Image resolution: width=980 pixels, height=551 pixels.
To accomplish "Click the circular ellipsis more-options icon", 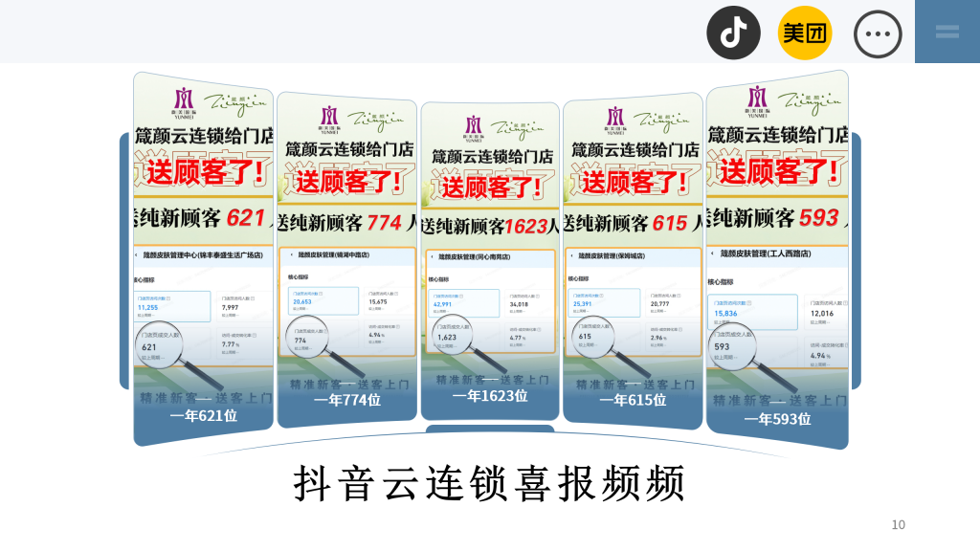I will [878, 33].
